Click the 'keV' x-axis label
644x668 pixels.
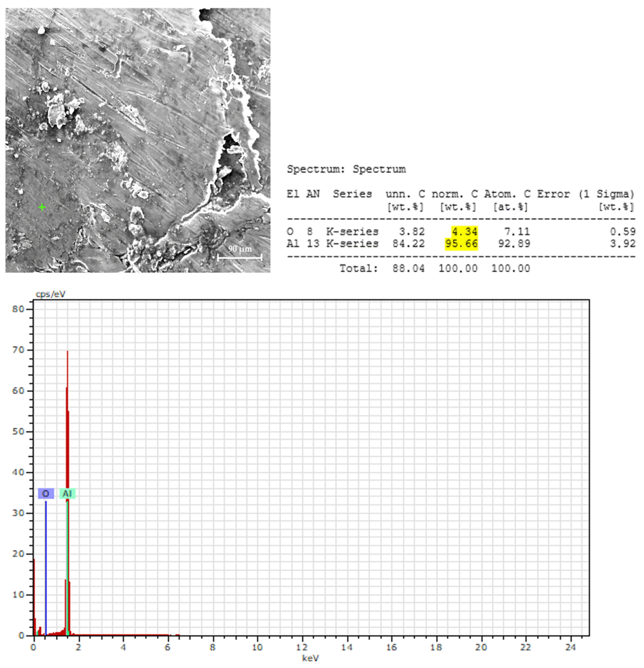pyautogui.click(x=310, y=658)
